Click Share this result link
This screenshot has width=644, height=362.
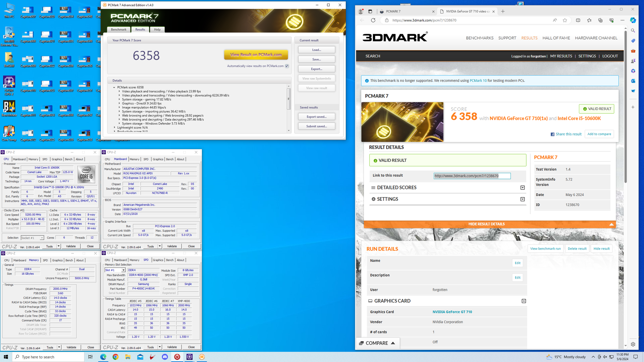(566, 134)
